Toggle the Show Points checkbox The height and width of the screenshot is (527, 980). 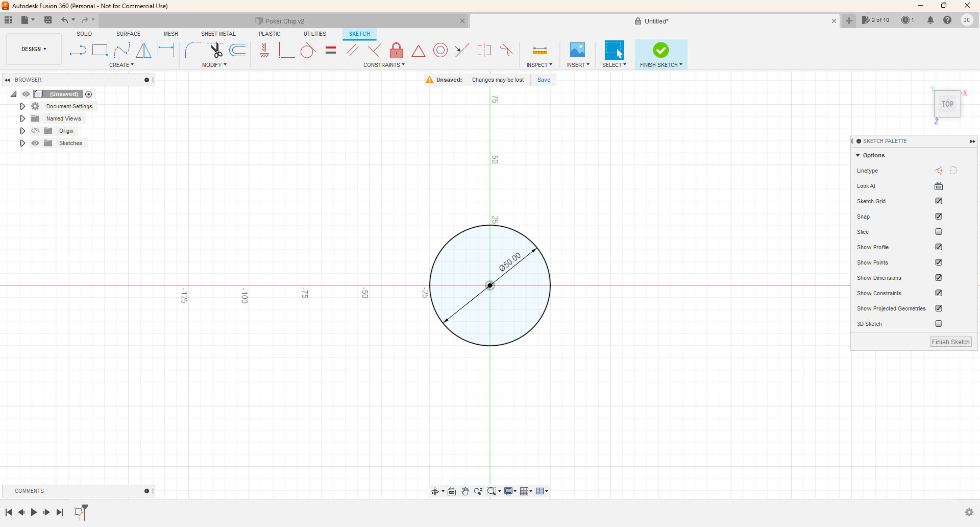pyautogui.click(x=939, y=262)
